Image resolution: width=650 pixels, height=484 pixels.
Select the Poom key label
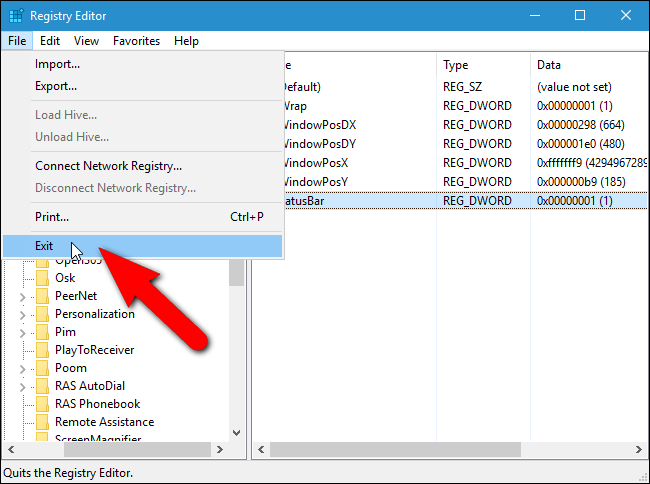pos(71,368)
